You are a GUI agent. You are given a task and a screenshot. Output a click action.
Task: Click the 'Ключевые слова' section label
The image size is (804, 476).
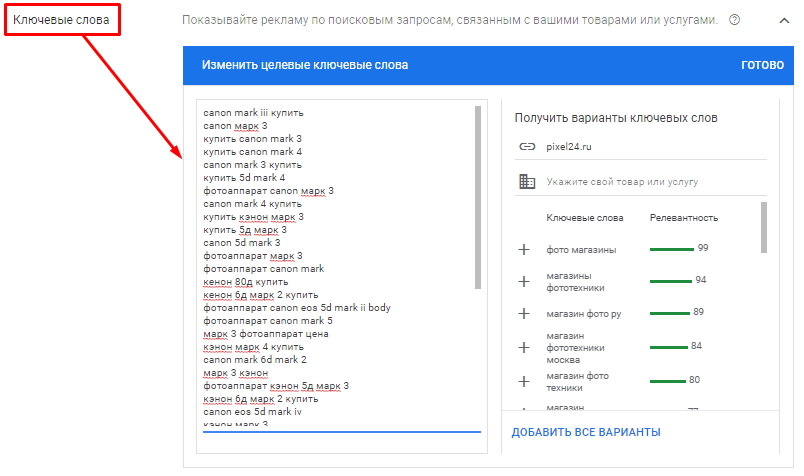coord(60,20)
